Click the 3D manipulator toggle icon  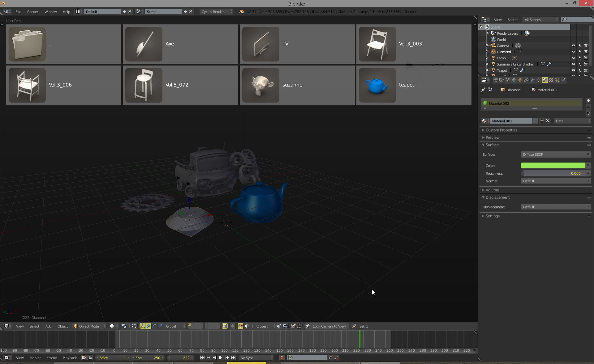142,326
